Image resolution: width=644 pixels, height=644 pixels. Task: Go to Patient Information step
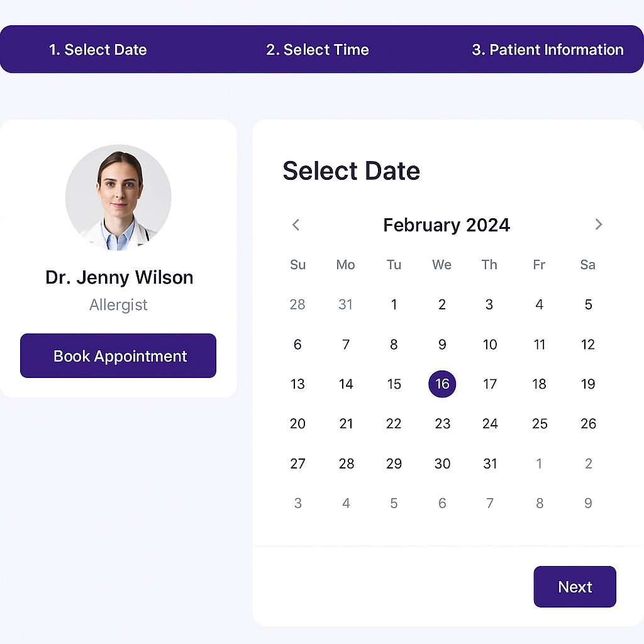coord(547,50)
